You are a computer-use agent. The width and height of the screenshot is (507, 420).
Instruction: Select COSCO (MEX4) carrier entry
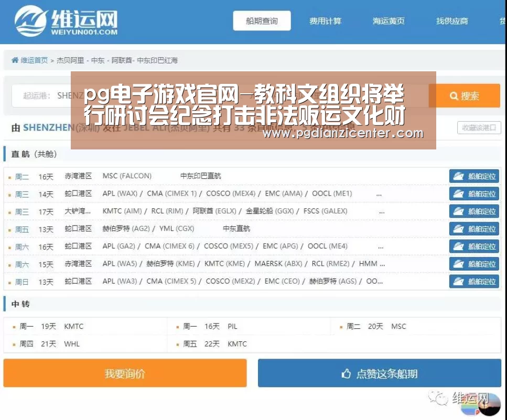(x=231, y=193)
